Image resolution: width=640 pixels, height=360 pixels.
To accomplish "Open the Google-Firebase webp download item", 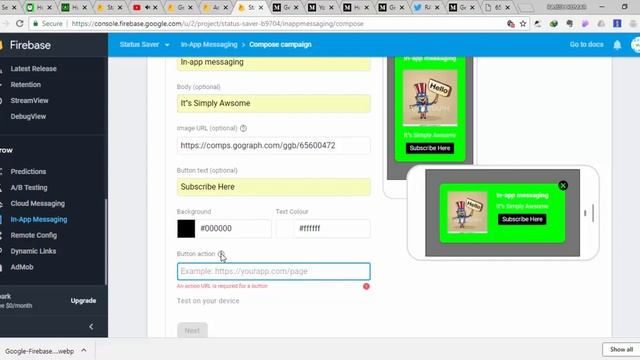I will point(39,351).
